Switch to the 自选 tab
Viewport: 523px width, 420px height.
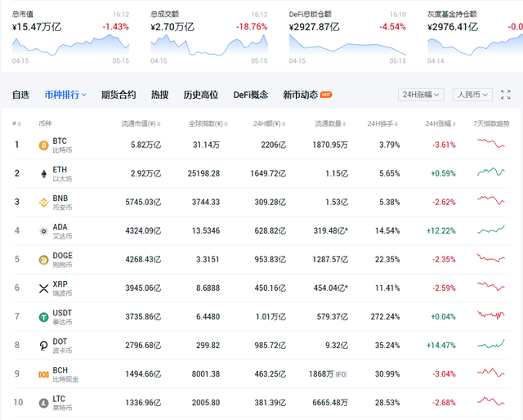coord(20,95)
